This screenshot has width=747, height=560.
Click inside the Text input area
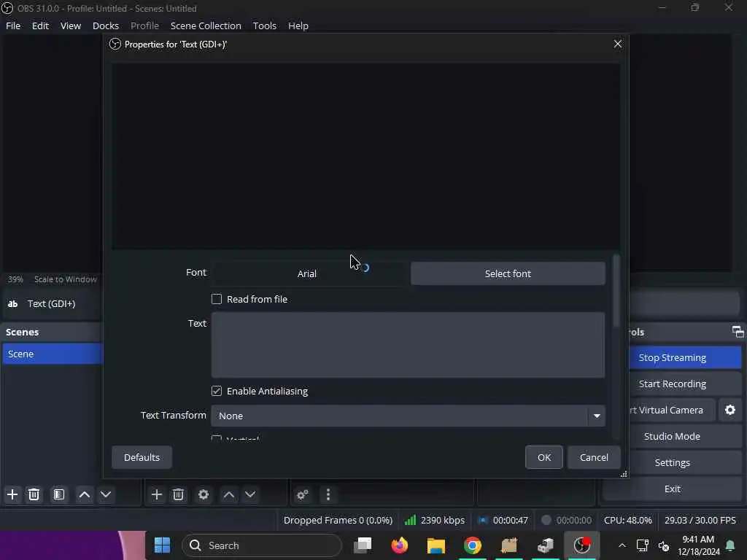[x=408, y=345]
